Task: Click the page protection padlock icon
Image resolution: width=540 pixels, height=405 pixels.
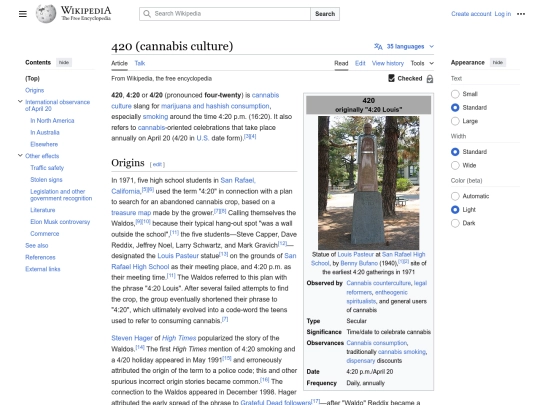Action: pyautogui.click(x=430, y=79)
